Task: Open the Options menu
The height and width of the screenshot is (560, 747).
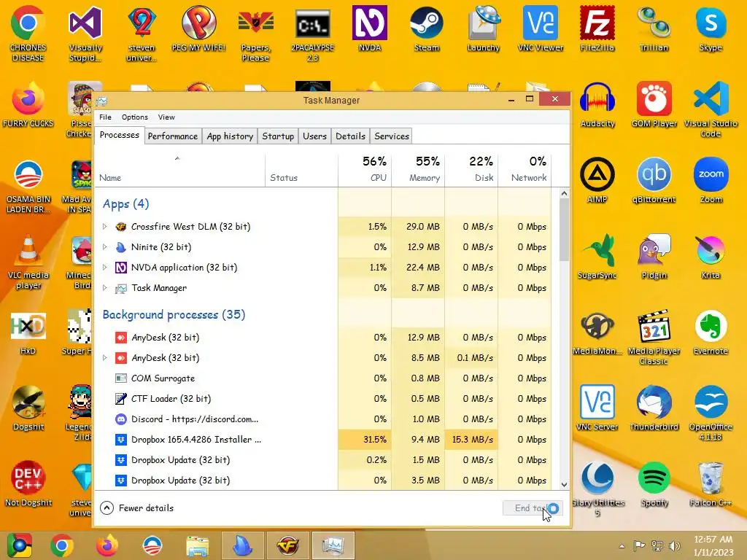Action: pos(135,117)
